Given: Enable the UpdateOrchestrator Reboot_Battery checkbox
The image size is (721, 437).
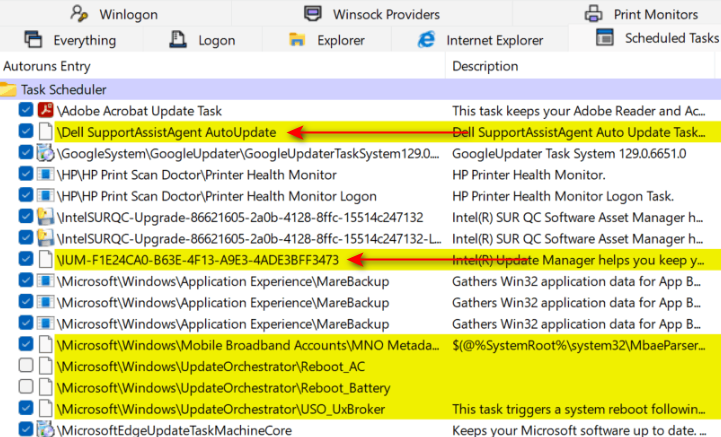Looking at the screenshot, I should click(26, 386).
